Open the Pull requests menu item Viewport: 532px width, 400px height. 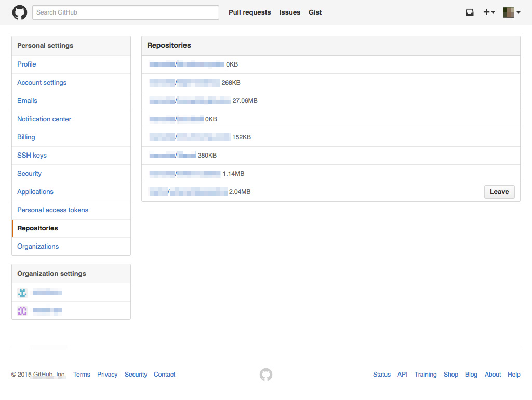coord(249,12)
